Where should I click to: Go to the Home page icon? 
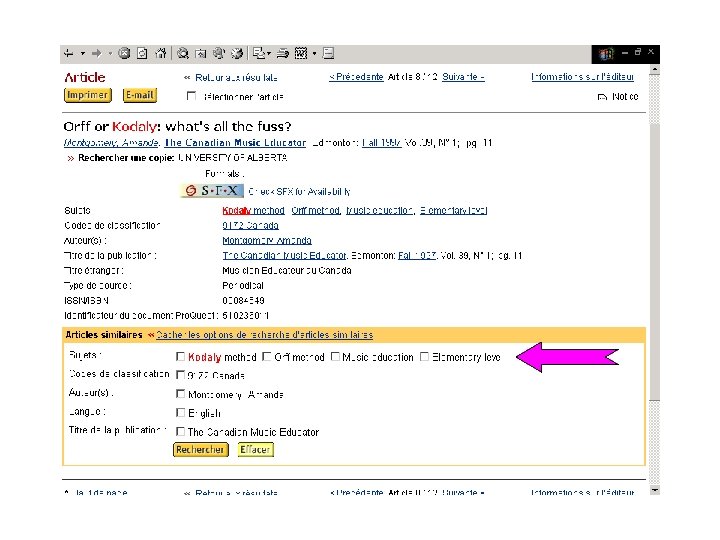click(x=160, y=53)
